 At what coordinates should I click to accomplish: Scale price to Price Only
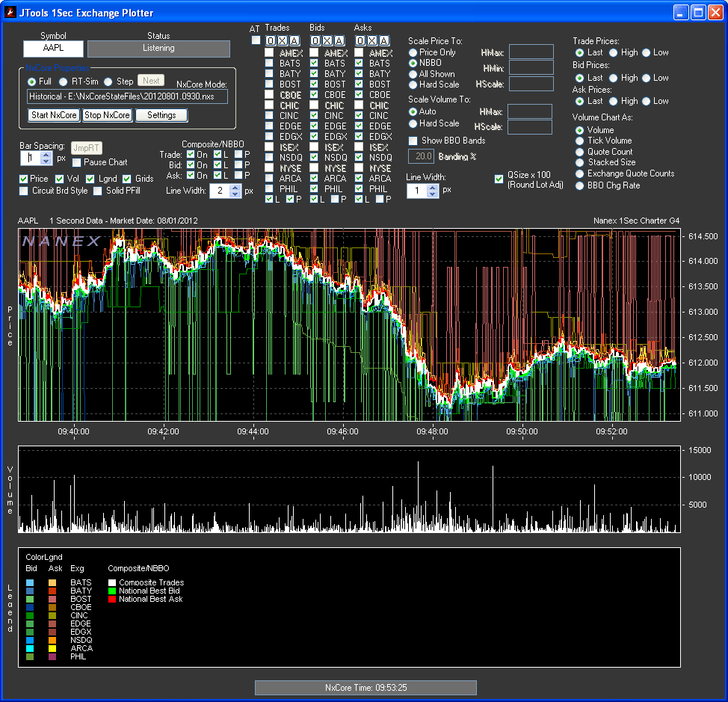pos(413,52)
